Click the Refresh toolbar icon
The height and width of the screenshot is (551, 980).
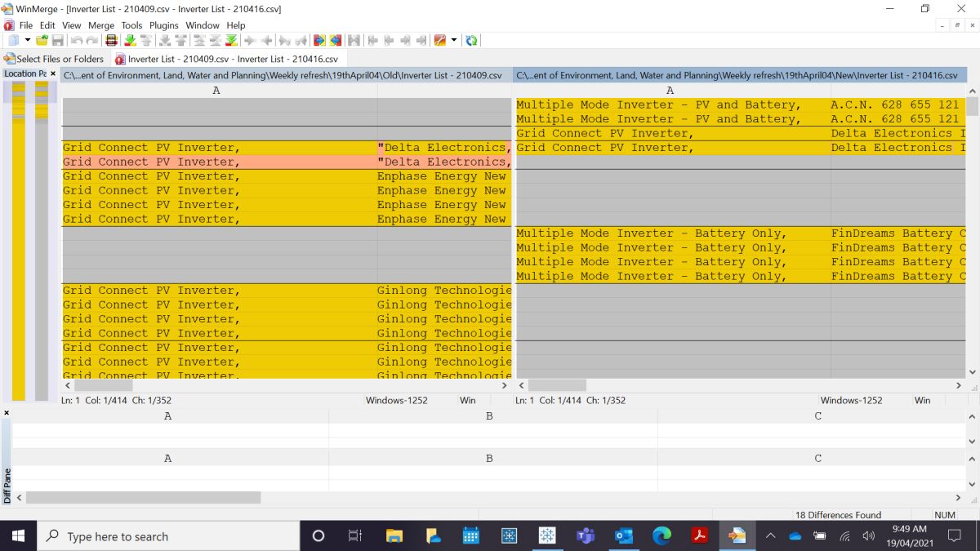pos(471,40)
